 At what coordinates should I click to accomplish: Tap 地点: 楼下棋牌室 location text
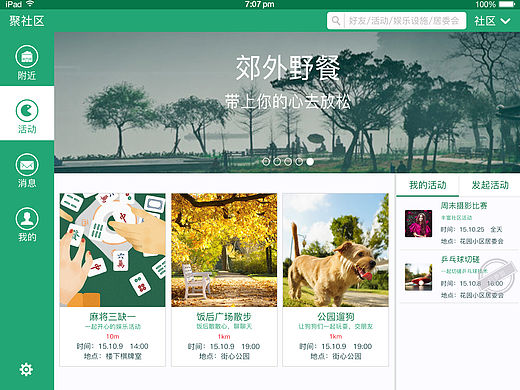(x=113, y=356)
